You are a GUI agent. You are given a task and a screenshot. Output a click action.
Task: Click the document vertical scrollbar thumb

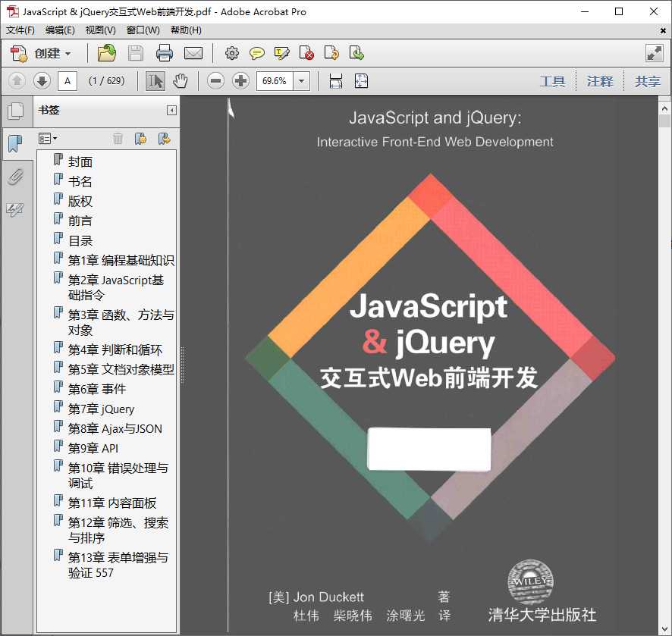pos(664,121)
